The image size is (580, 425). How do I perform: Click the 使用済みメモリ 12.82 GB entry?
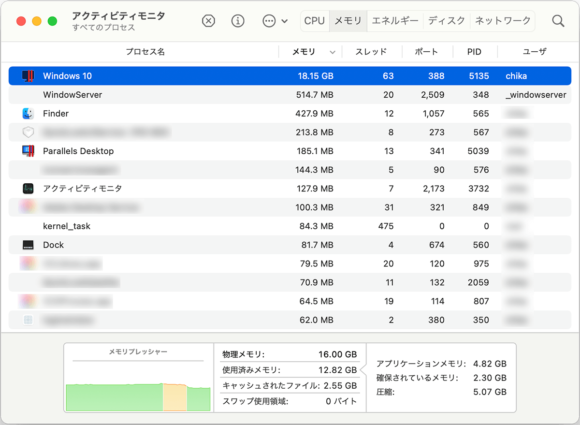click(290, 370)
